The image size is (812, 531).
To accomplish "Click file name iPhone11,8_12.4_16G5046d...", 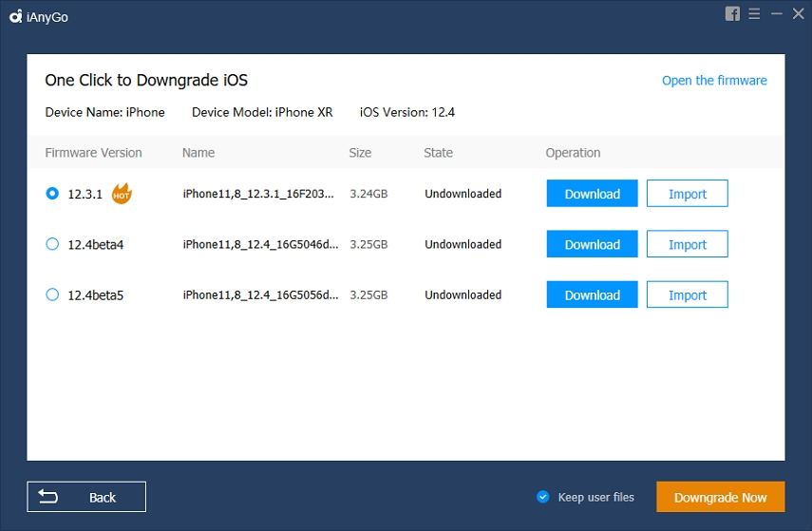I will click(x=260, y=244).
